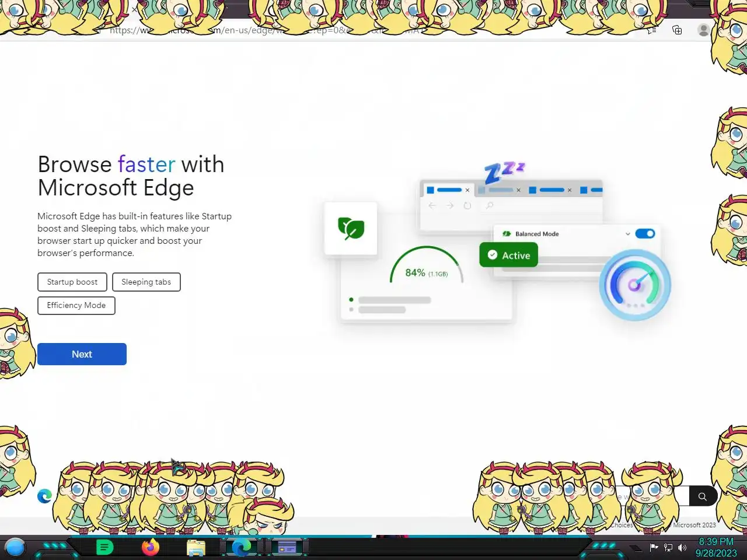Select the Efficiency Mode button

pyautogui.click(x=76, y=305)
